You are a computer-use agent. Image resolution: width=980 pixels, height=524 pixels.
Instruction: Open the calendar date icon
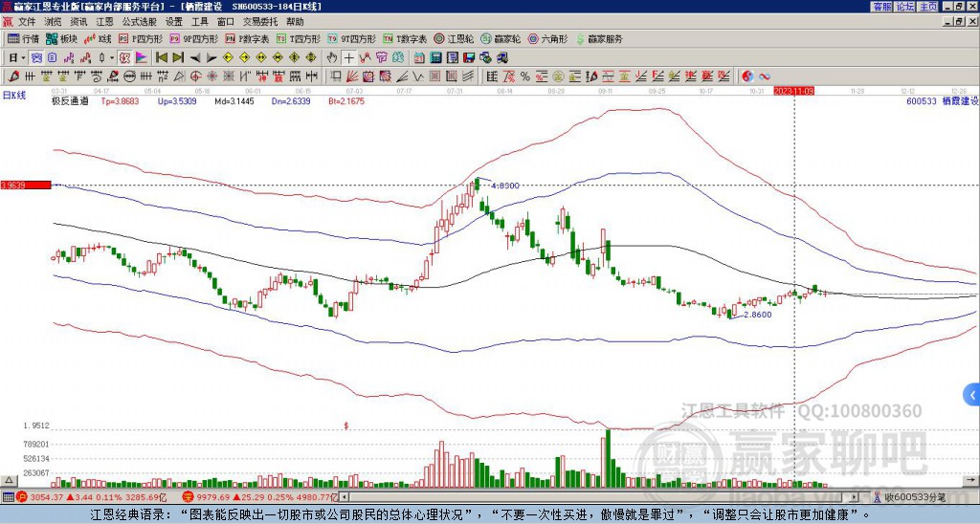419,57
